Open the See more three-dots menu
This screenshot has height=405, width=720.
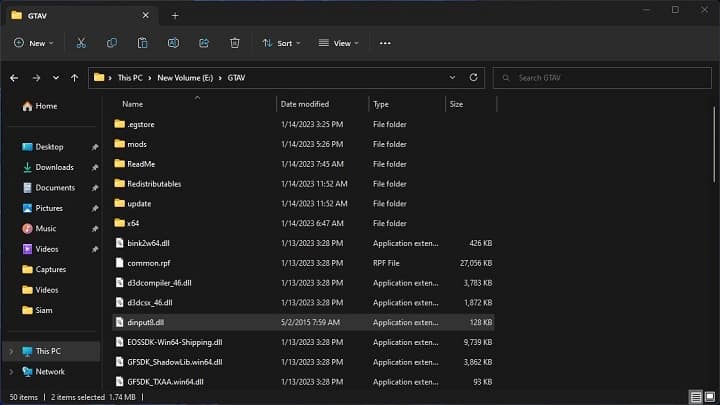tap(385, 43)
